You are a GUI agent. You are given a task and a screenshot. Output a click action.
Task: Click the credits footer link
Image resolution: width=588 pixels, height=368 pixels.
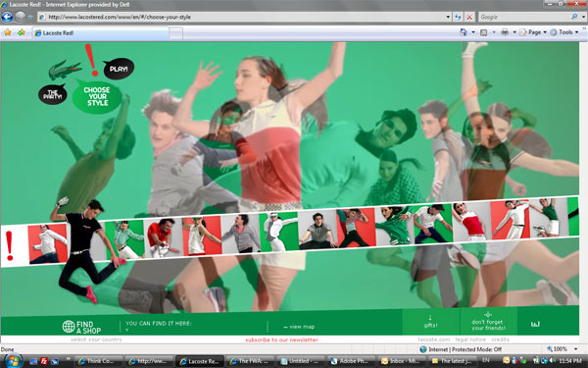click(500, 340)
